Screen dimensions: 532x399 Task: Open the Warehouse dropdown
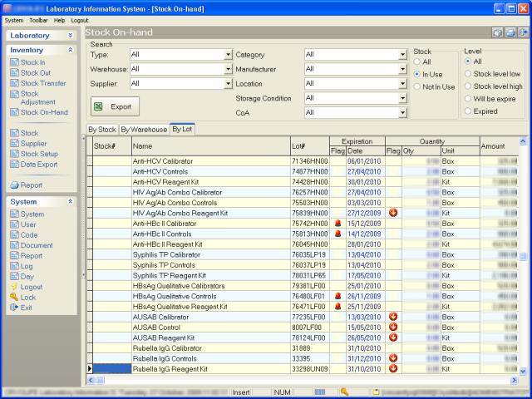228,70
